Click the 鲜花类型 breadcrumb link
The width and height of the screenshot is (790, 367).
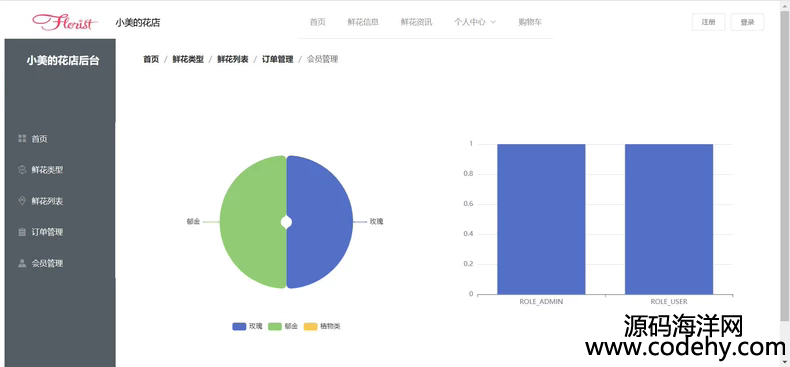pyautogui.click(x=188, y=59)
